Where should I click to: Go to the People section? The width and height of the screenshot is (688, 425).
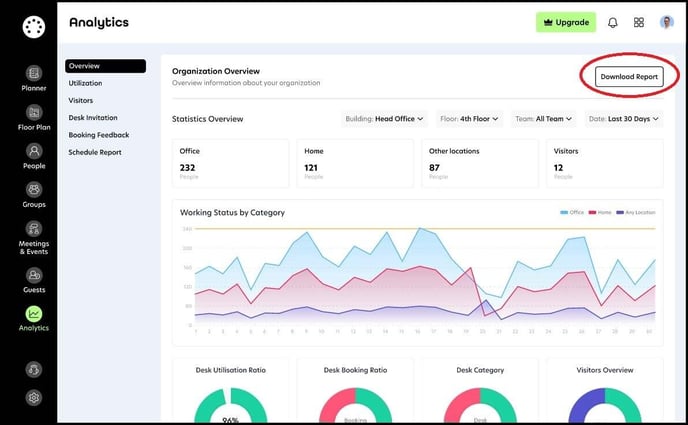34,156
